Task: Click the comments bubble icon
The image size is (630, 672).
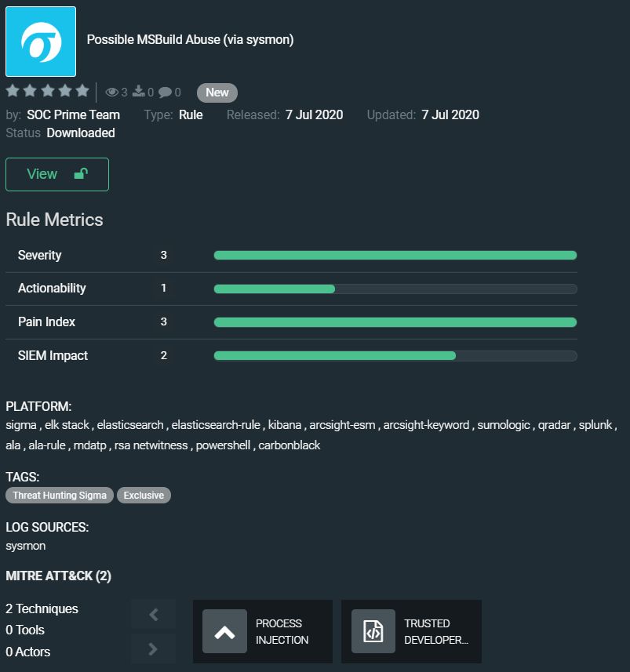Action: tap(165, 93)
